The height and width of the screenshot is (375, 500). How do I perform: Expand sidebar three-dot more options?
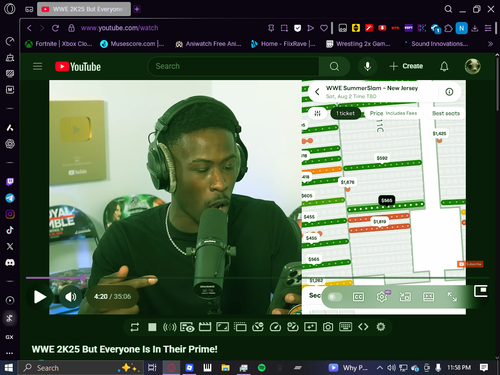(10, 353)
